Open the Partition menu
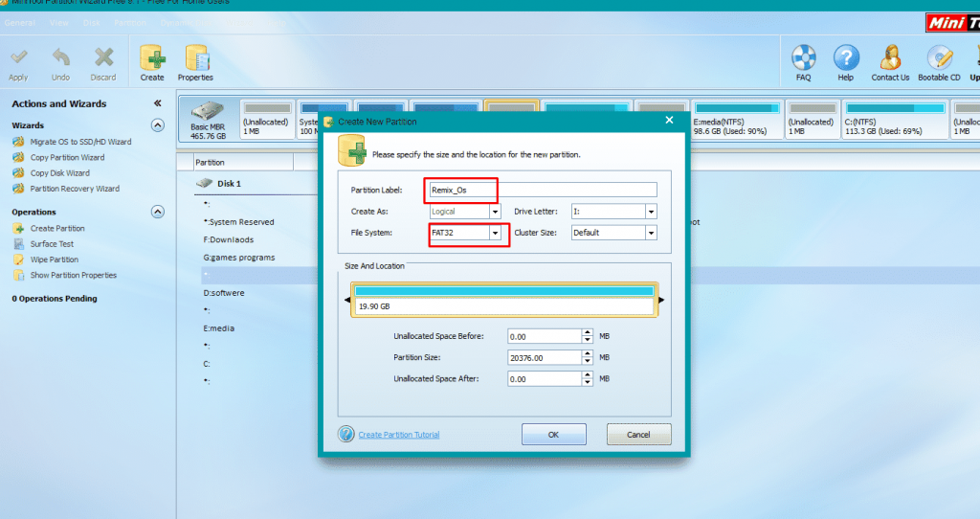 click(130, 23)
